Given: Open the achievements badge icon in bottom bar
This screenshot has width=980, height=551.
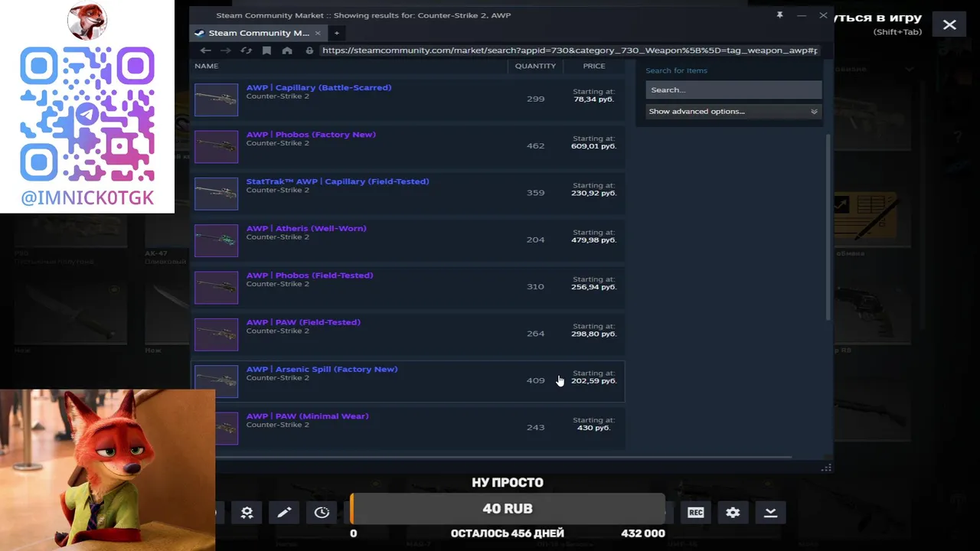Looking at the screenshot, I should 247,512.
